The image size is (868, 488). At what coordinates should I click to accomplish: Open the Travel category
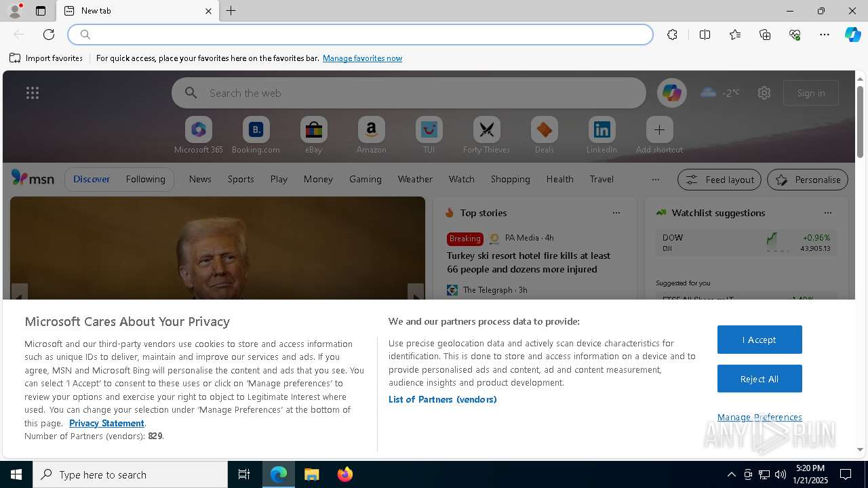[x=601, y=179]
